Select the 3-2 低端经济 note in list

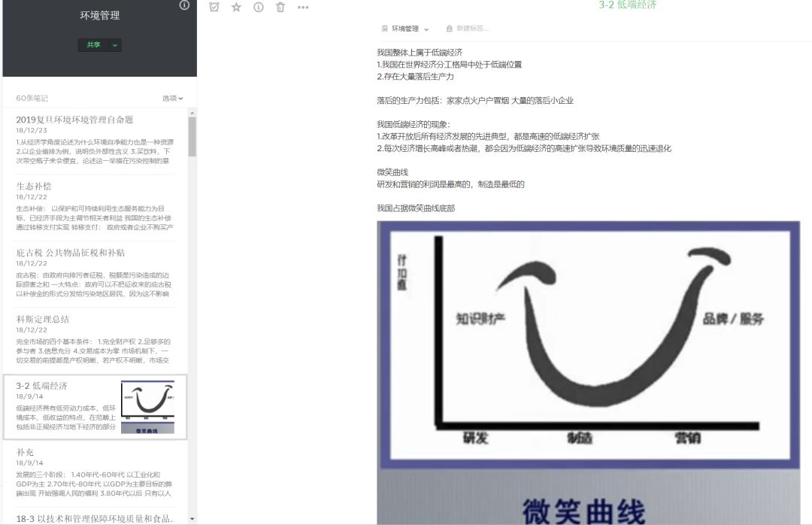click(x=95, y=407)
